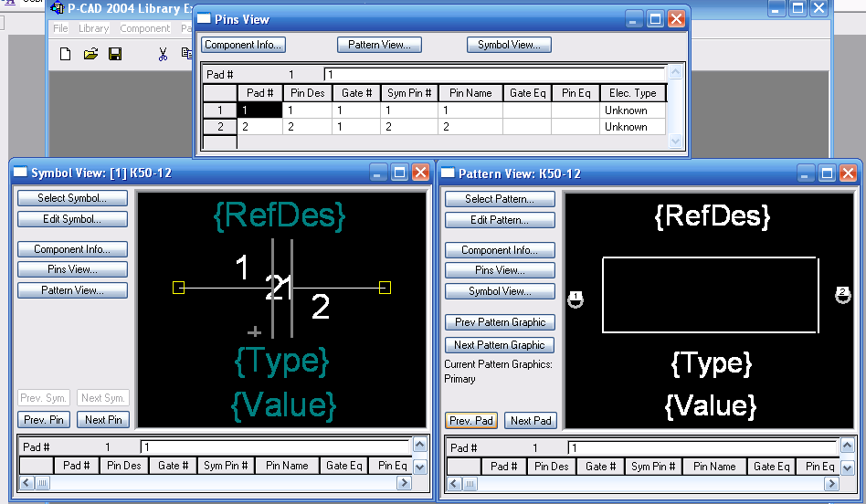Click pad 2 marker in Pattern View canvas
Image resolution: width=866 pixels, height=504 pixels.
[843, 295]
